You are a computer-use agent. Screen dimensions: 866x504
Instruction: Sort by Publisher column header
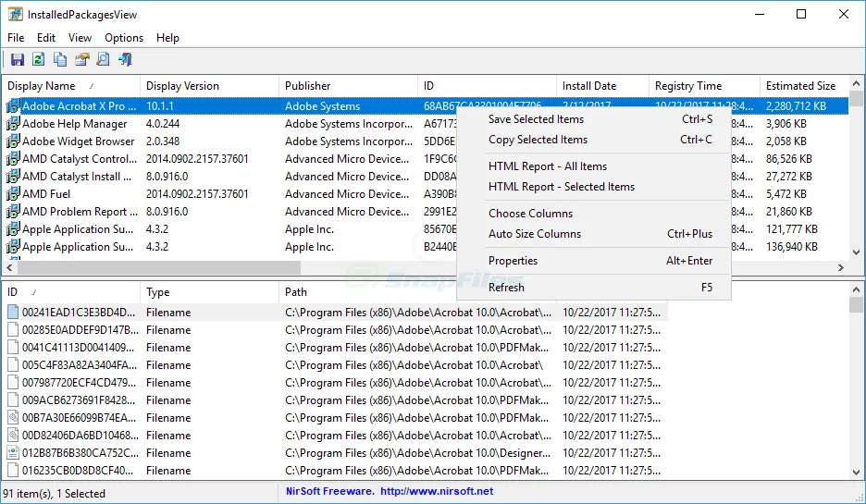(x=348, y=86)
